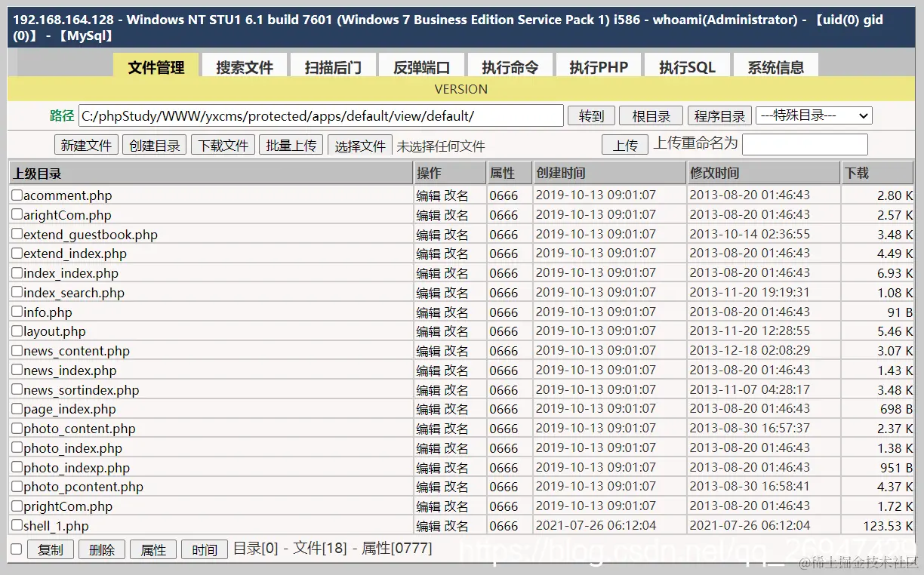Click the 删除 button
Image resolution: width=924 pixels, height=575 pixels.
102,549
